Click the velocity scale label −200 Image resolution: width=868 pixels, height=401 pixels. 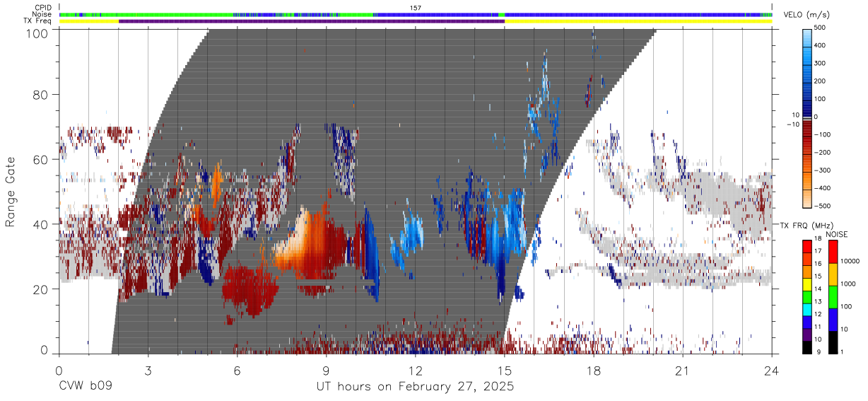[x=823, y=152]
